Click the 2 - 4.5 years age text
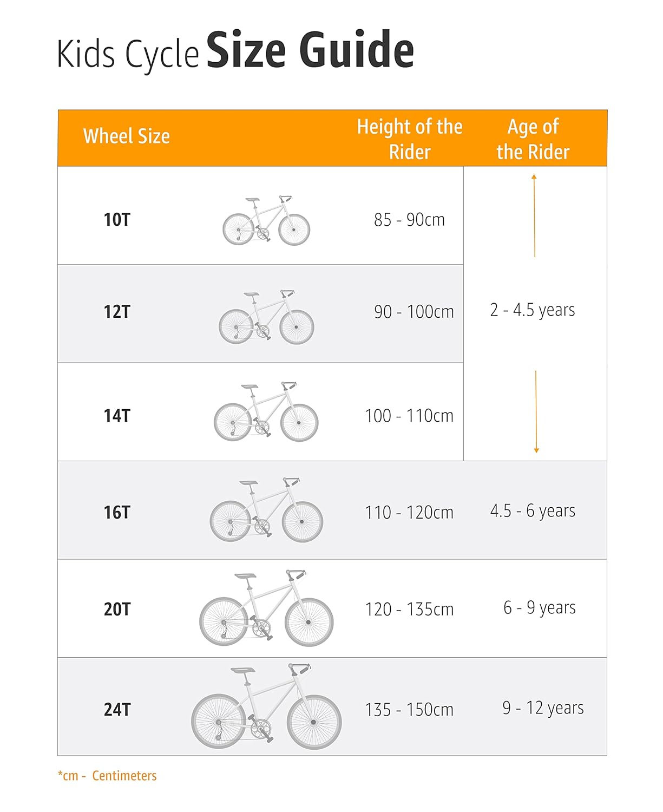 [533, 310]
